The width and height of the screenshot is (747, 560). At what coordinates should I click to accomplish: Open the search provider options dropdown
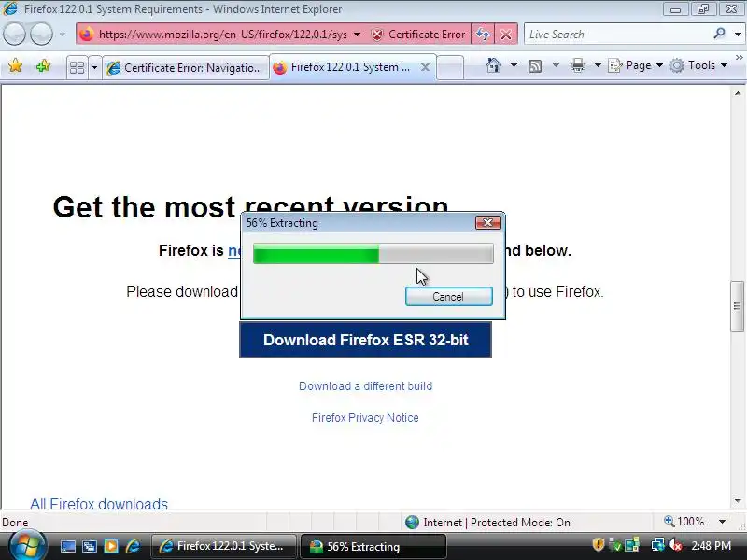tap(738, 35)
